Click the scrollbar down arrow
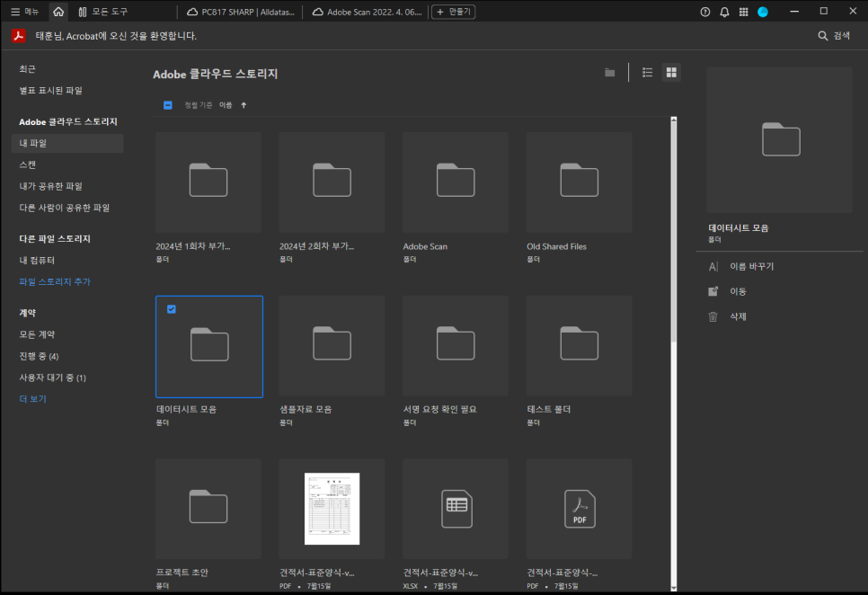 [674, 588]
